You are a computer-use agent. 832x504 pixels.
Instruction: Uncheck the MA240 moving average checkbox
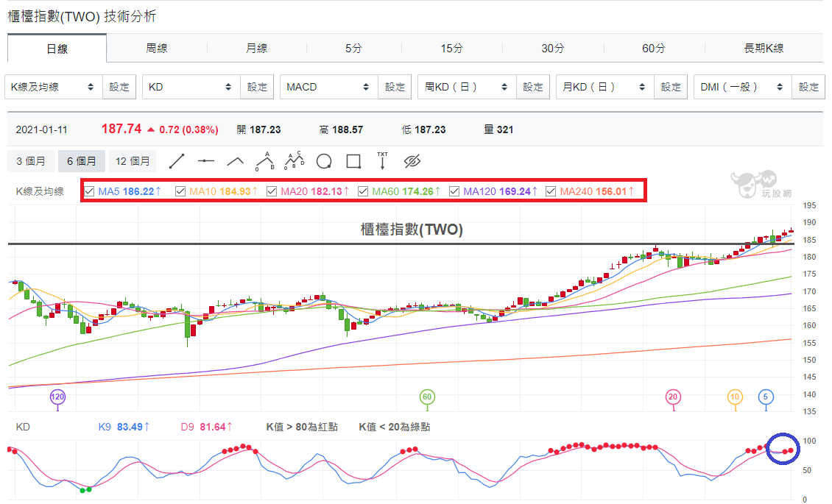[x=551, y=191]
